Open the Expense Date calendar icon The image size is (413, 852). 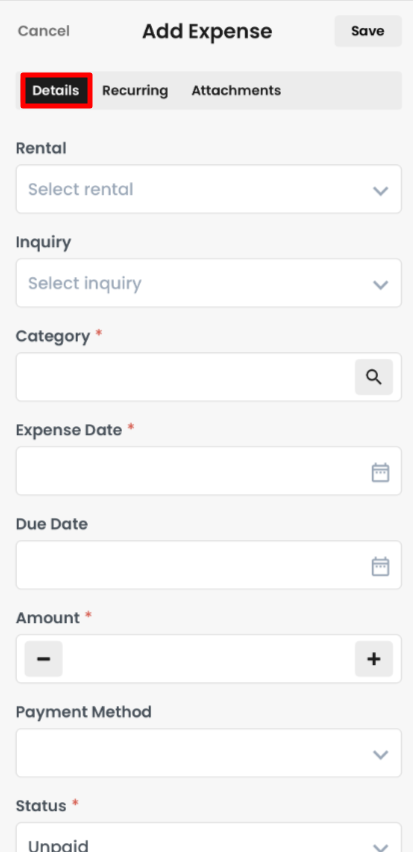(x=380, y=472)
